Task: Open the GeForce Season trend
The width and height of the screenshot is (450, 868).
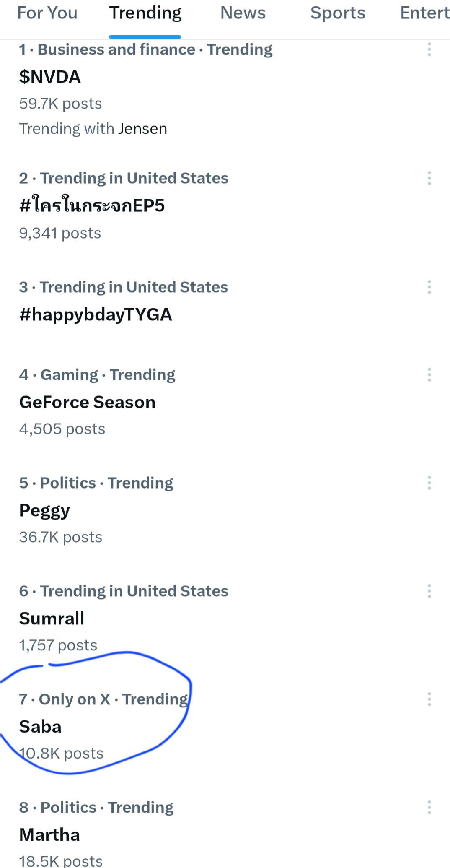Action: (x=87, y=402)
